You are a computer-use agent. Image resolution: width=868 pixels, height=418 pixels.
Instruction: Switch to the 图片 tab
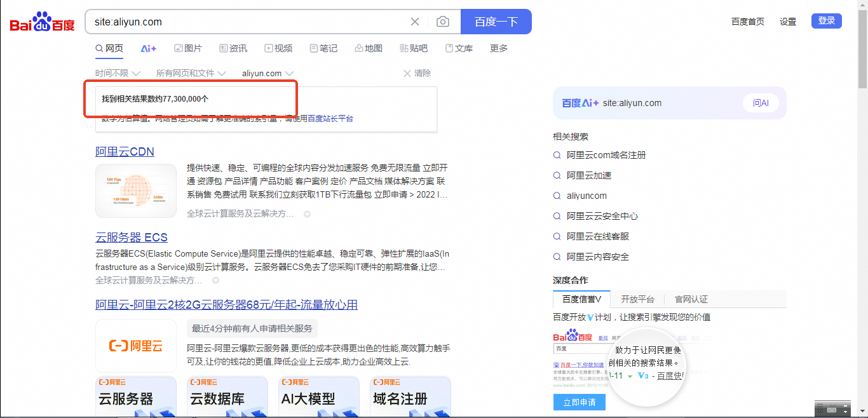point(188,48)
